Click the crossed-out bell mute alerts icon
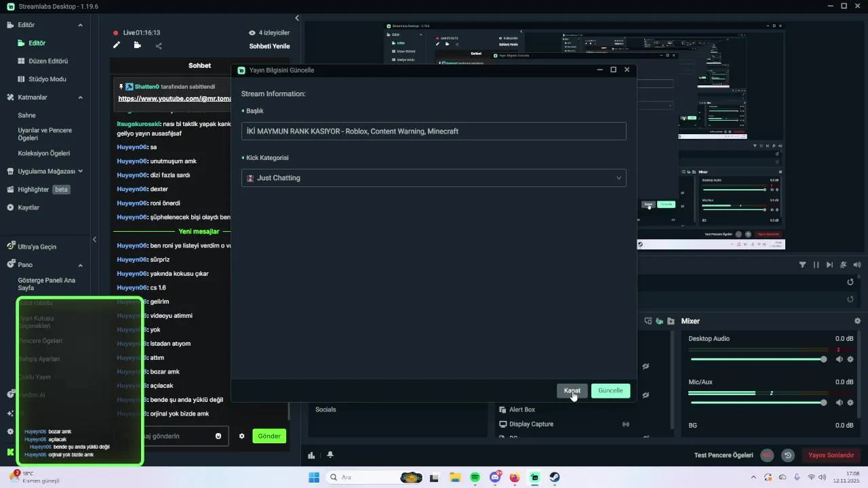The height and width of the screenshot is (488, 868). click(844, 265)
